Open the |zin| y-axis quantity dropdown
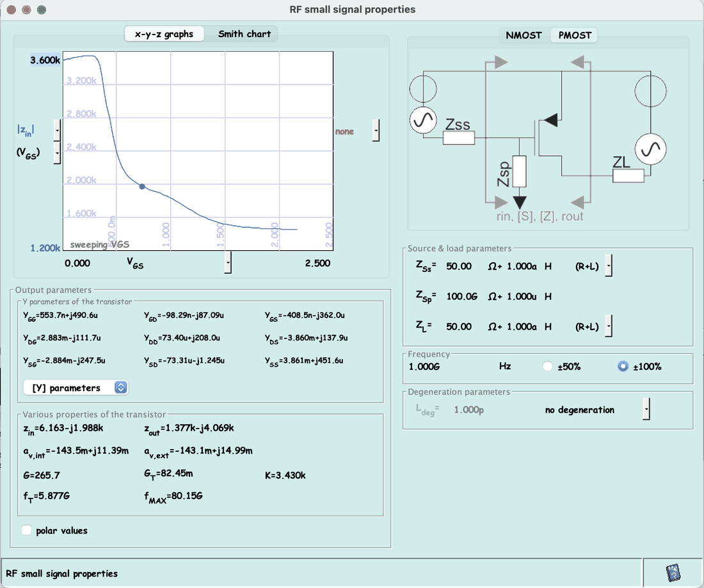This screenshot has width=704, height=588. point(57,131)
